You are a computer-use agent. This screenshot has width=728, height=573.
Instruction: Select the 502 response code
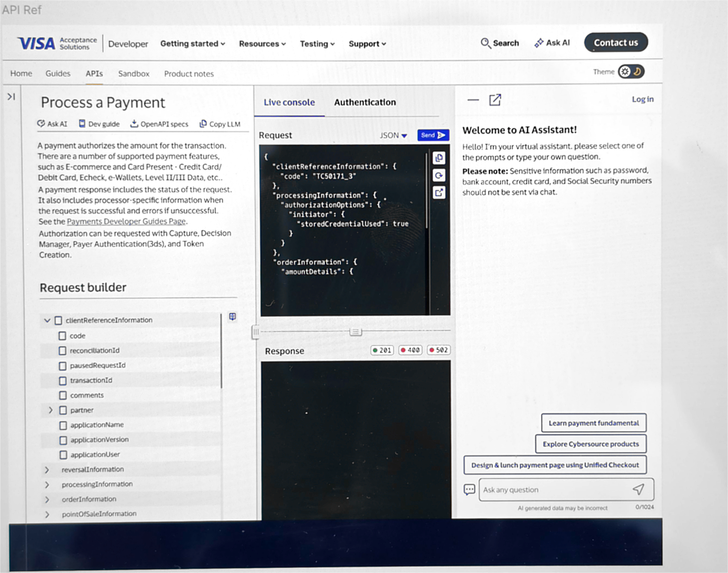pyautogui.click(x=439, y=350)
